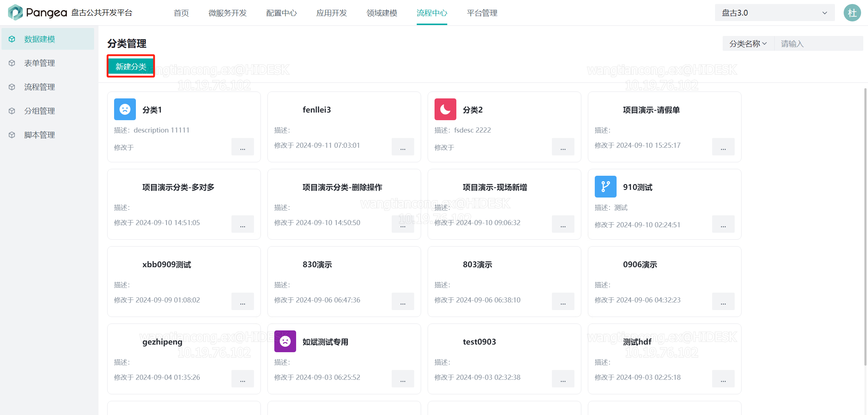Click the purple sad-face icon of 如斌测试专用
868x415 pixels.
(x=285, y=341)
